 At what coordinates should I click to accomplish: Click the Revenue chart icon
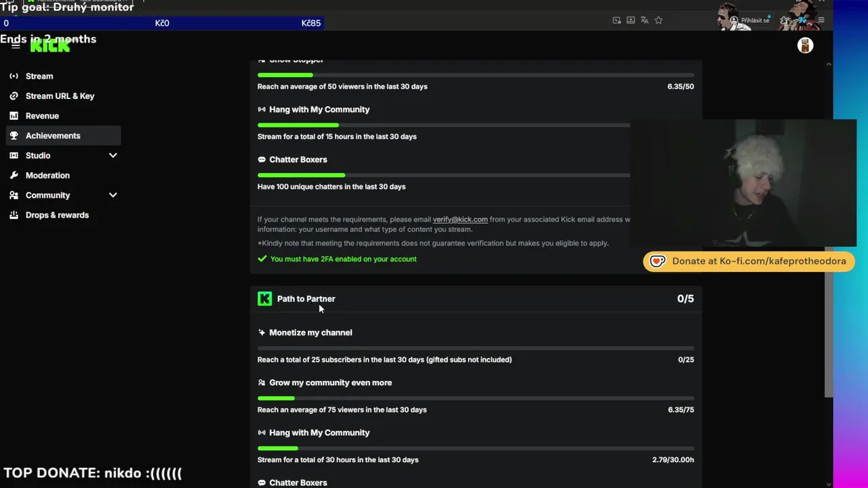(x=14, y=116)
